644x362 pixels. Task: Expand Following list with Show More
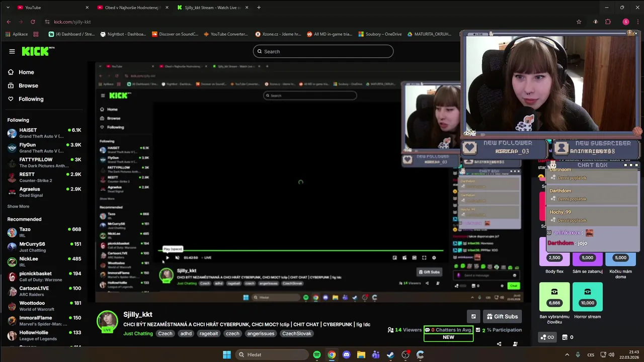tap(18, 206)
